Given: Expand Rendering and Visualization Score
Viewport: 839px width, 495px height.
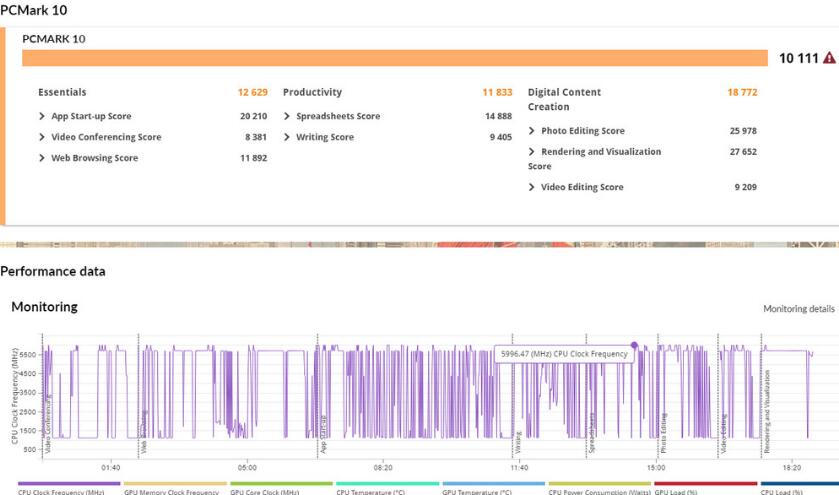Looking at the screenshot, I should click(x=532, y=152).
